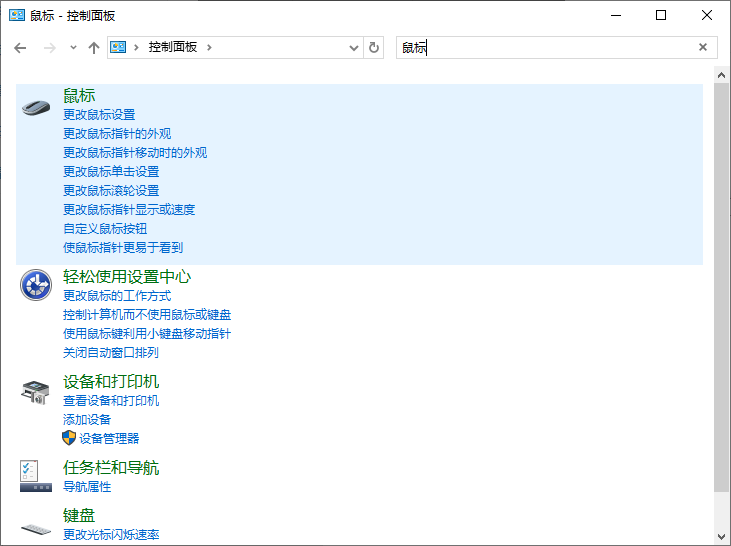Click the mouse icon beside 鼠标 heading
The width and height of the screenshot is (731, 546).
click(36, 107)
